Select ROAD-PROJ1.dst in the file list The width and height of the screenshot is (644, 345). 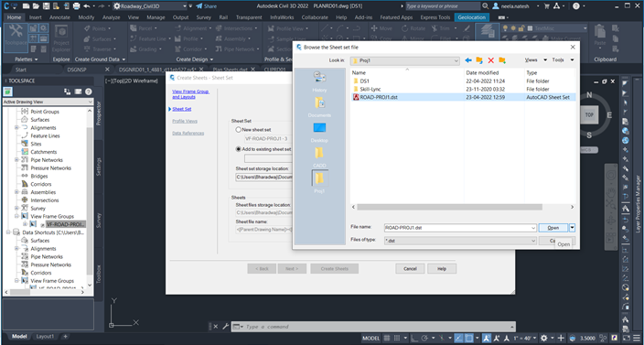[x=379, y=97]
